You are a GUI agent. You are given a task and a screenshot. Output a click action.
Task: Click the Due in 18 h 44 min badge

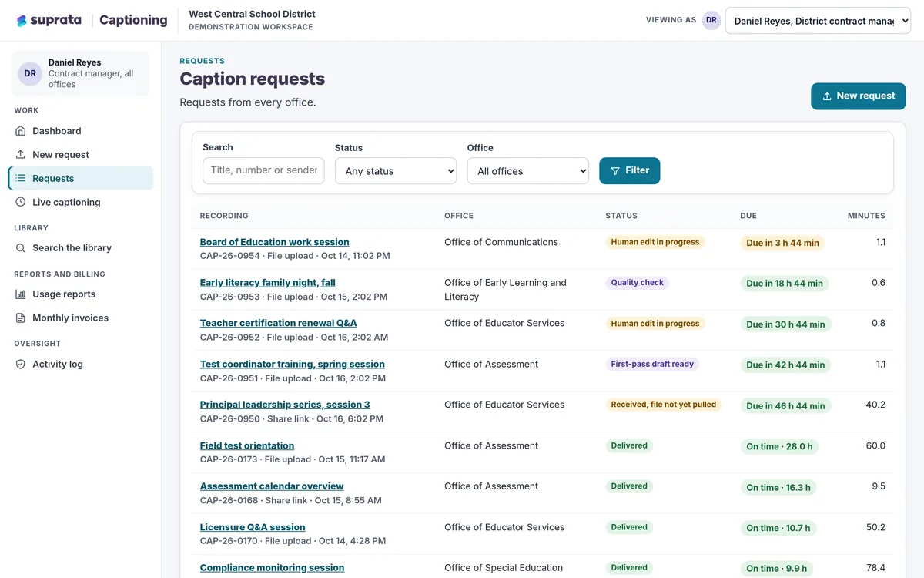pos(785,284)
